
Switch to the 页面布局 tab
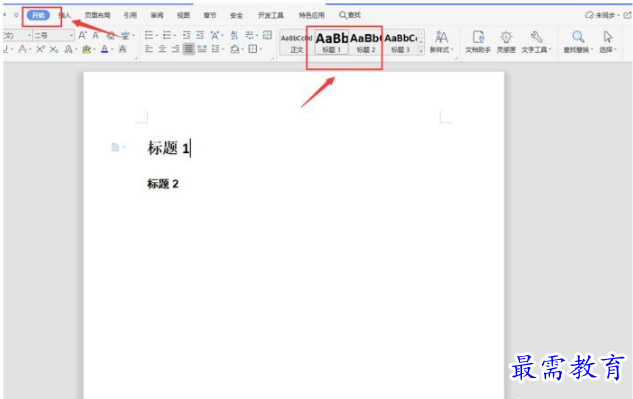click(97, 15)
